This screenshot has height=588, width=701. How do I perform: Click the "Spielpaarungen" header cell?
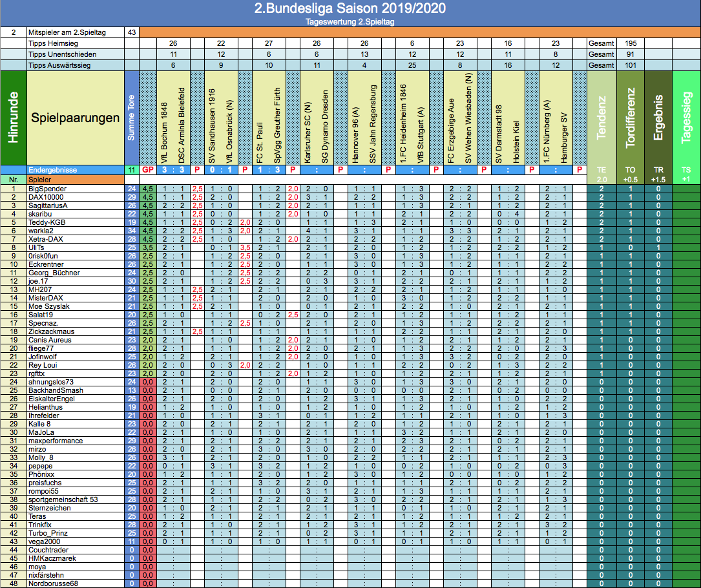pos(76,118)
